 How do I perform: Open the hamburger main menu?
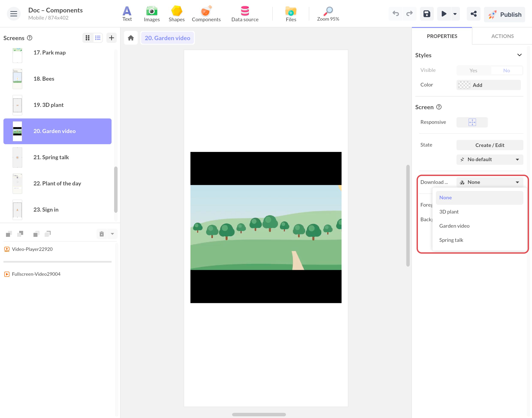tap(14, 14)
